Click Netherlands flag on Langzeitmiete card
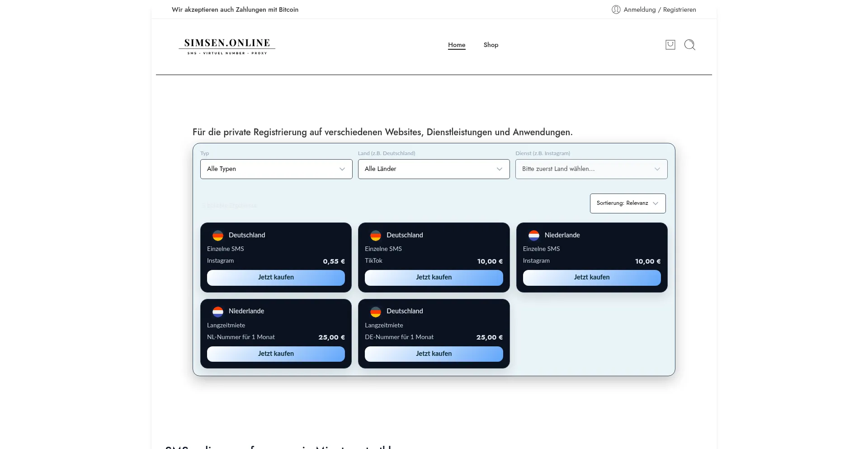This screenshot has height=449, width=868. coord(218,312)
